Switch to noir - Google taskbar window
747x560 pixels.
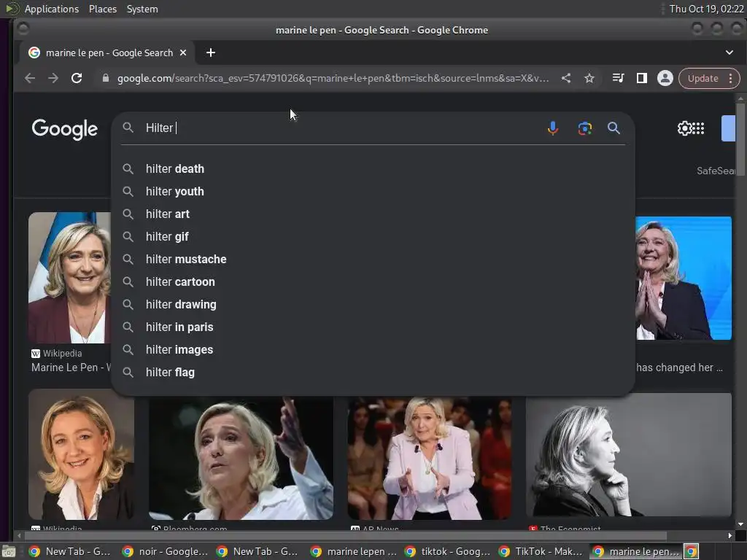tap(165, 551)
